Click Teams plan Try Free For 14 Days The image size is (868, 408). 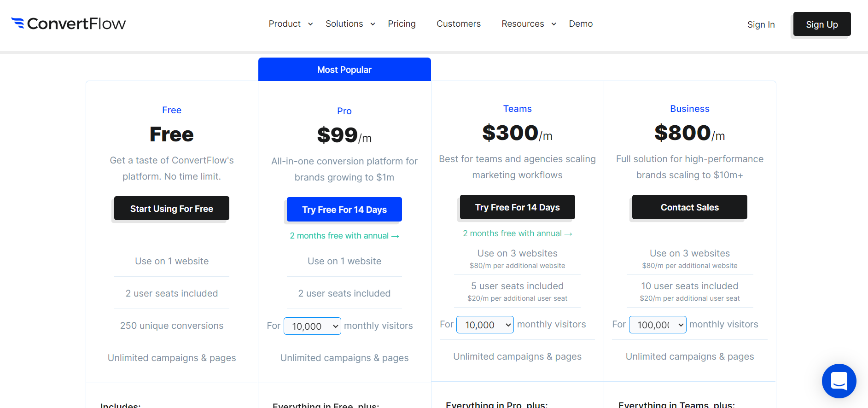pyautogui.click(x=518, y=207)
